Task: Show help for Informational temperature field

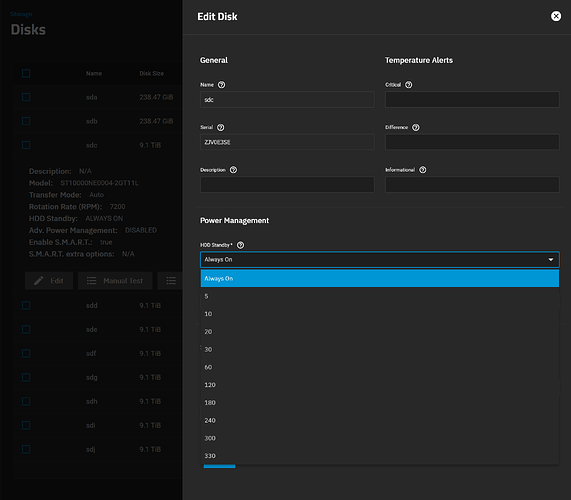Action: click(x=422, y=170)
